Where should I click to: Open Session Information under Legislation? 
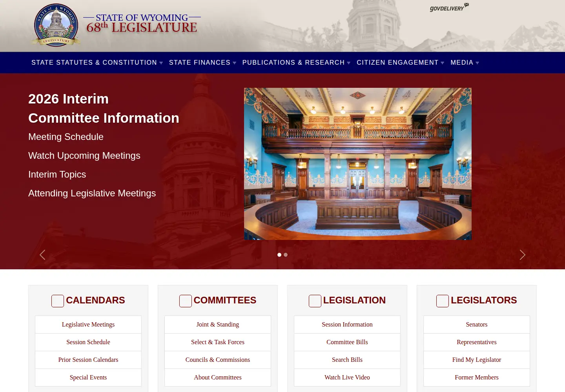347,325
